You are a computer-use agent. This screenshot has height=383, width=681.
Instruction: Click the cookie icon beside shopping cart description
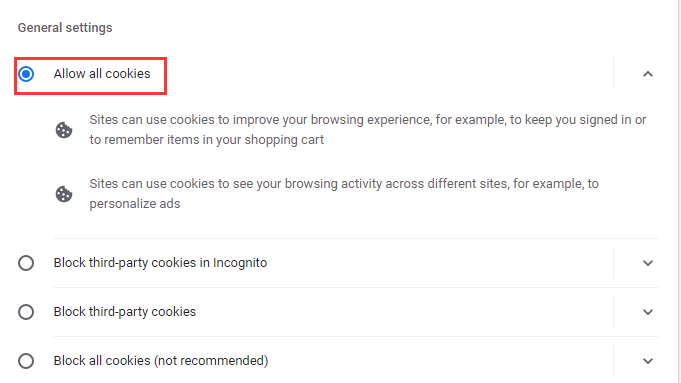click(64, 130)
